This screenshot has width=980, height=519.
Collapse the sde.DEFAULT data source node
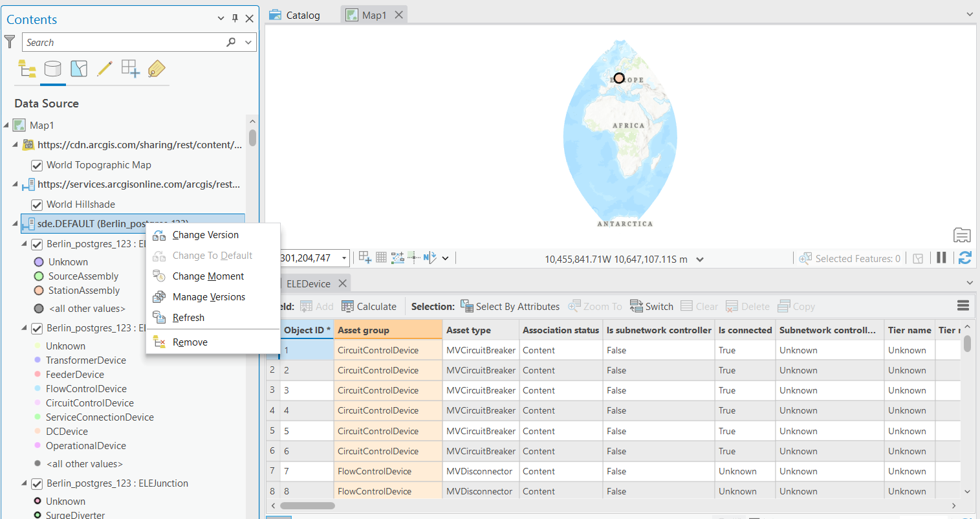[15, 224]
